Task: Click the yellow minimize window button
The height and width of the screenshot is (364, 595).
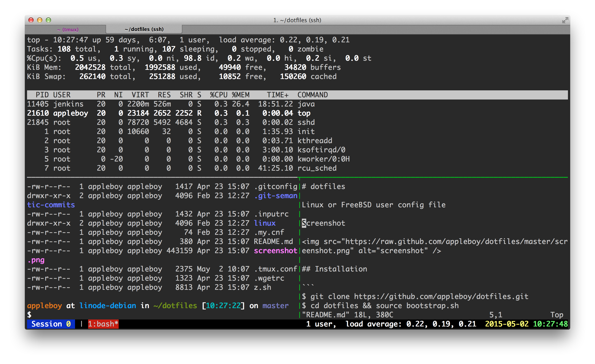Action: click(40, 20)
